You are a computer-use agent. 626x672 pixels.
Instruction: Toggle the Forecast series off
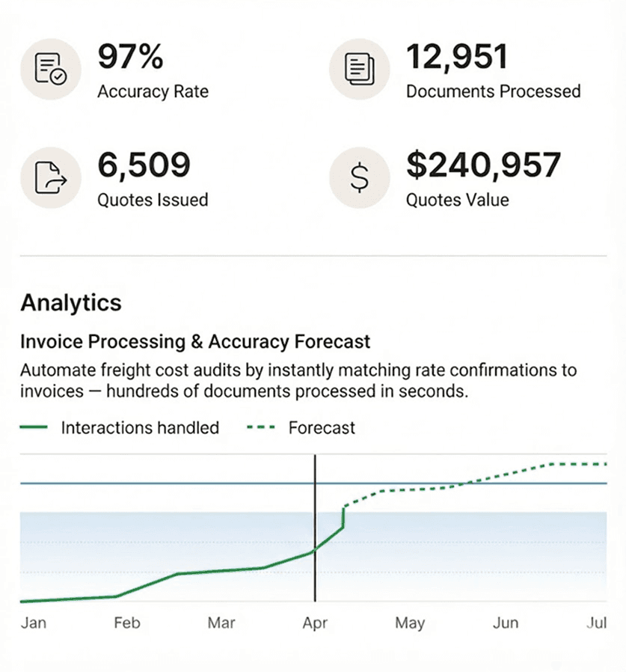[322, 427]
